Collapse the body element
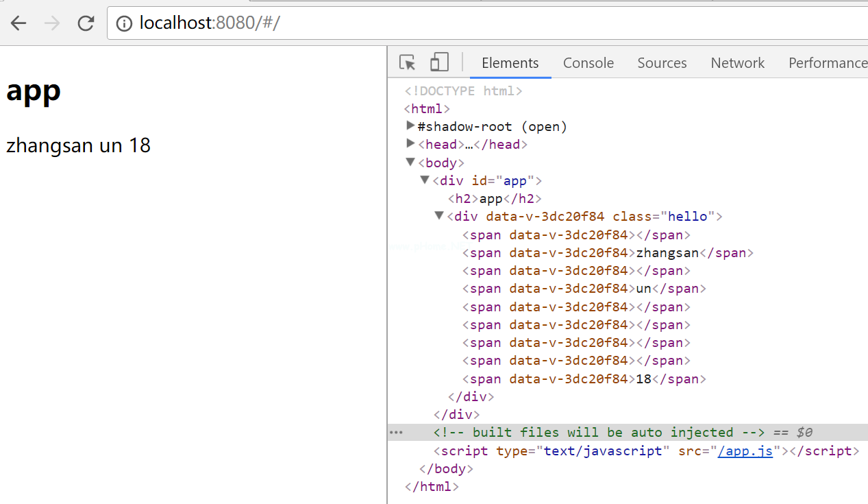The height and width of the screenshot is (504, 868). click(x=410, y=163)
